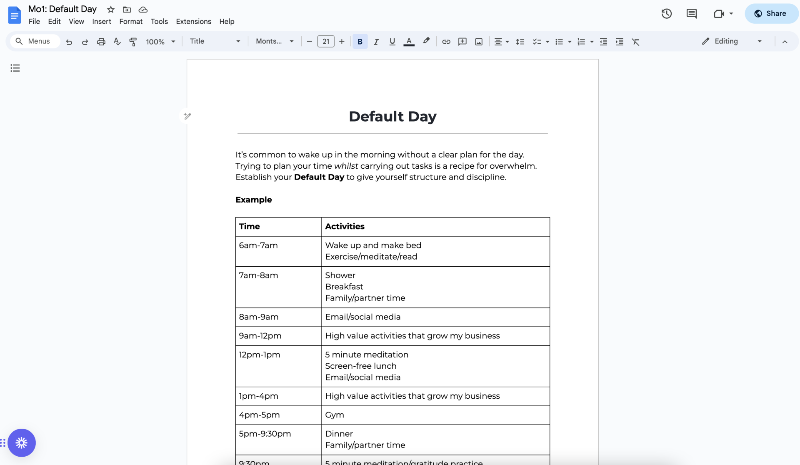Screen dimensions: 800x465
Task: Add a comment from the toolbar
Action: point(462,42)
